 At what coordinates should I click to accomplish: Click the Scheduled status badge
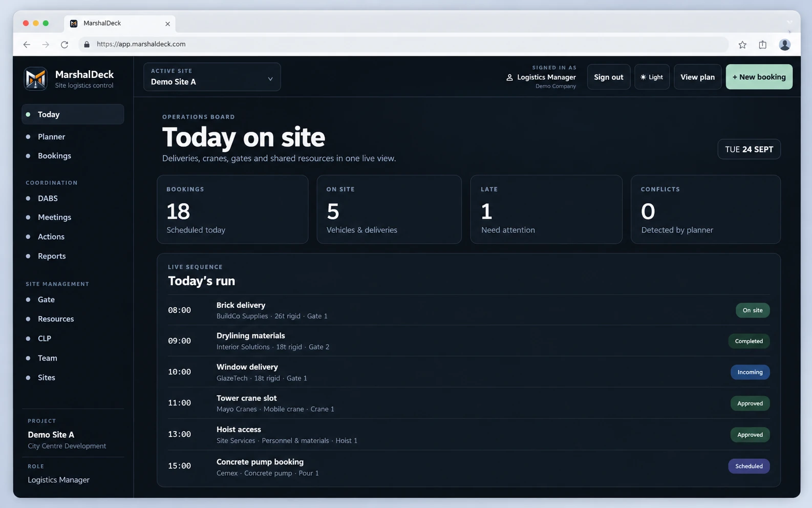(749, 466)
